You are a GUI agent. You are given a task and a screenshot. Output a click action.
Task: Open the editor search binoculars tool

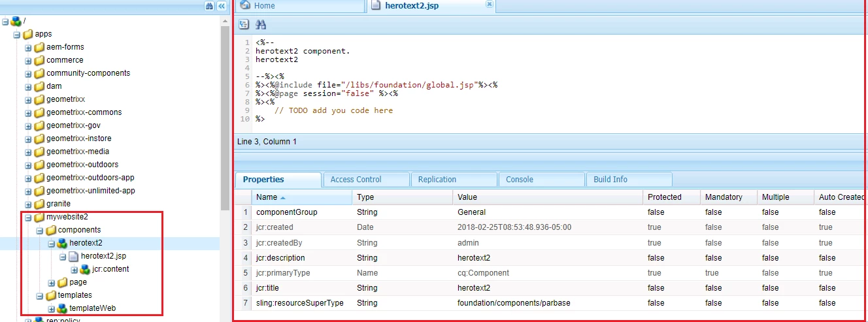tap(261, 24)
